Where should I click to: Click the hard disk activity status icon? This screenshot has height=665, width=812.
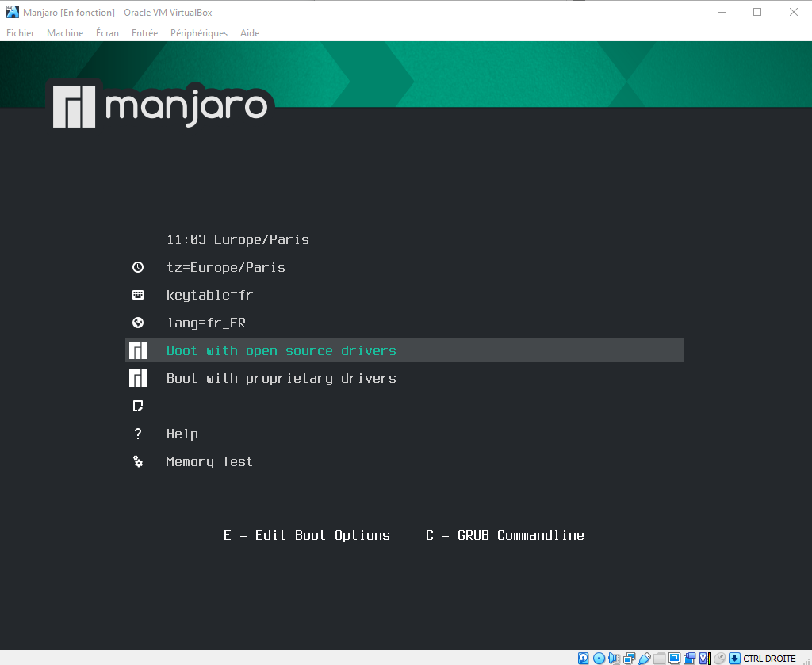583,659
